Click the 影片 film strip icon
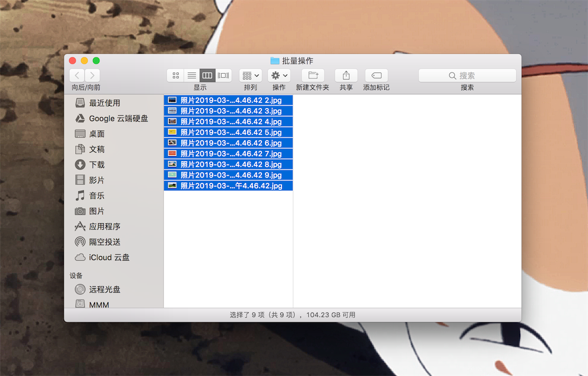588x376 pixels. click(80, 180)
